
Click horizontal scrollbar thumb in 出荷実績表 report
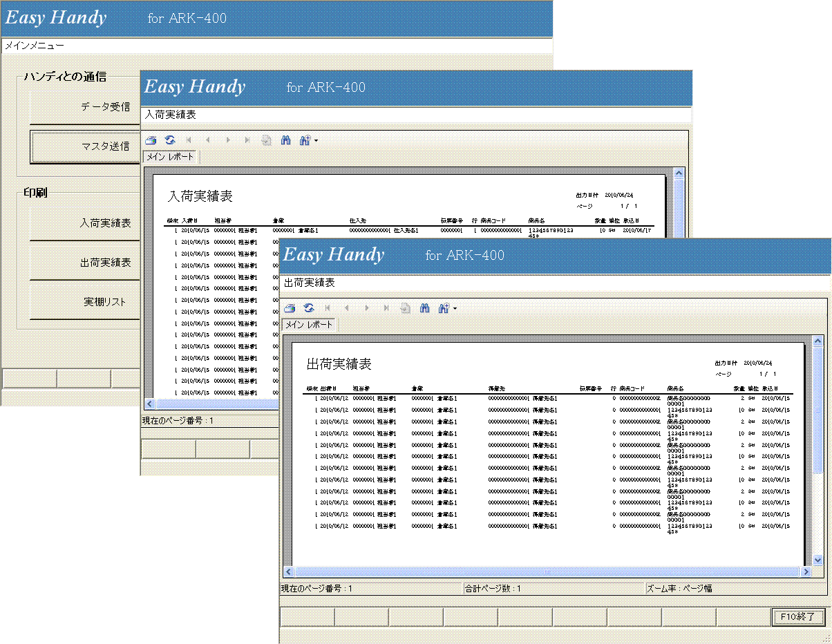click(547, 572)
